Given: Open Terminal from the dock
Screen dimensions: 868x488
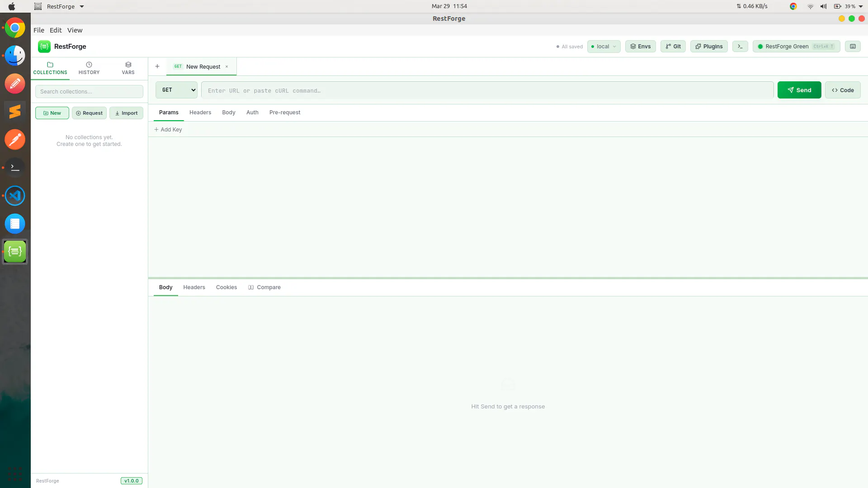Looking at the screenshot, I should tap(15, 168).
